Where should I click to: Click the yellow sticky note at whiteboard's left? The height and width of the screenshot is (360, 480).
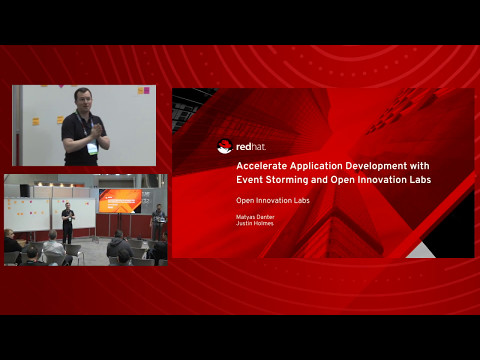(x=36, y=122)
